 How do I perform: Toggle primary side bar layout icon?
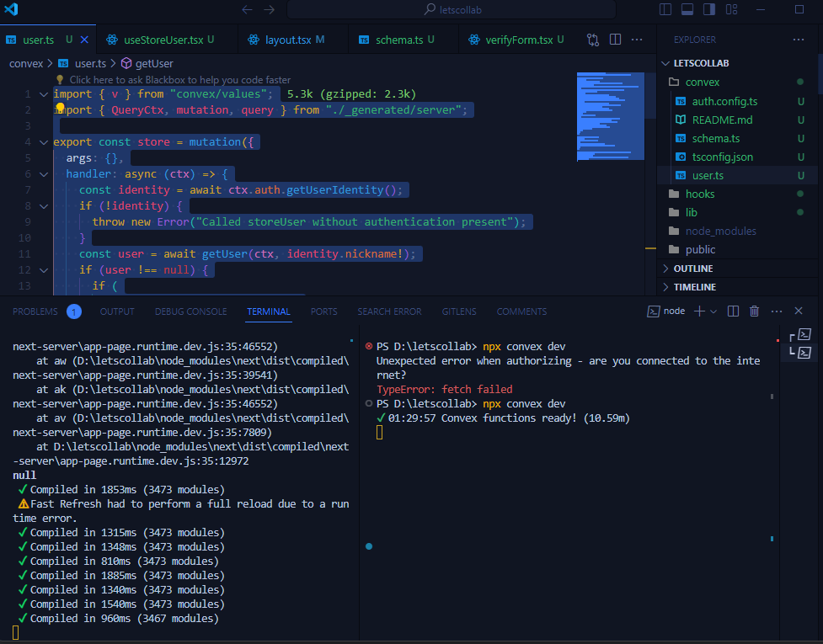point(665,9)
